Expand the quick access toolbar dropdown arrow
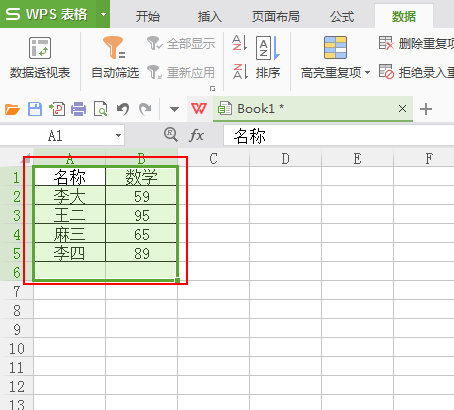The width and height of the screenshot is (454, 410). (174, 109)
